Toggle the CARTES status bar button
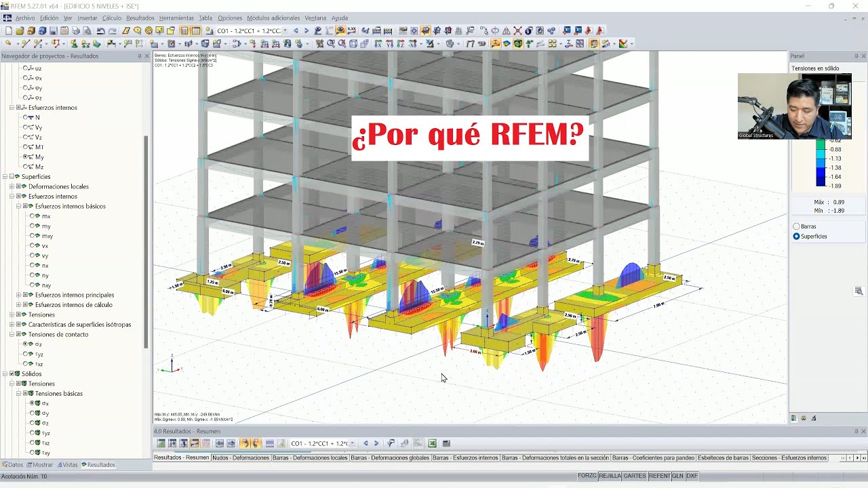Image resolution: width=868 pixels, height=488 pixels. tap(635, 476)
